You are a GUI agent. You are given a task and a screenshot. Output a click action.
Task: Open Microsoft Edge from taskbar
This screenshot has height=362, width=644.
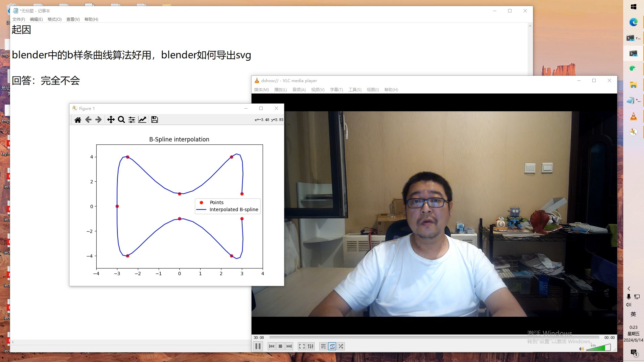(x=633, y=22)
